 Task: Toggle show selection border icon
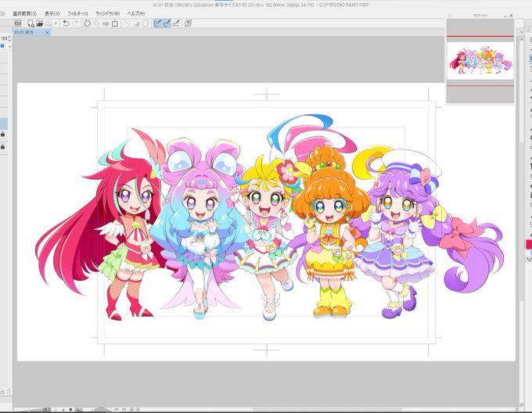(x=146, y=23)
